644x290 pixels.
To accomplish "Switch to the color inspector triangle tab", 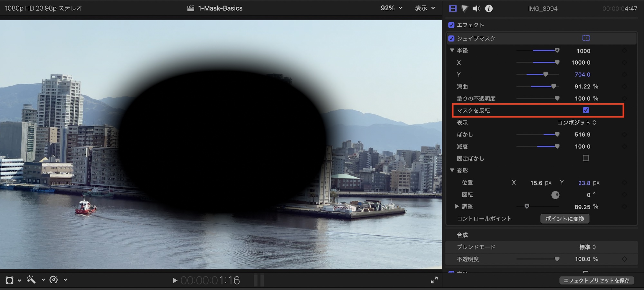I will click(464, 8).
